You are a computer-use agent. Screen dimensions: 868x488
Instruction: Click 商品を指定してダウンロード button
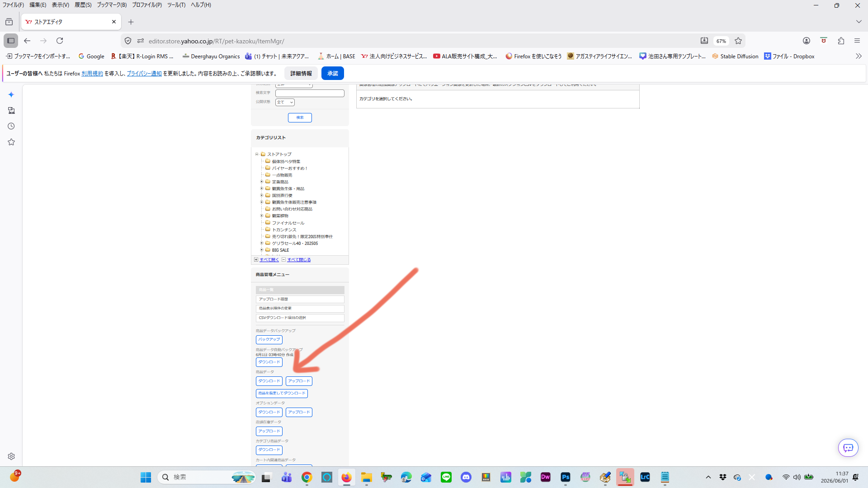tap(282, 394)
